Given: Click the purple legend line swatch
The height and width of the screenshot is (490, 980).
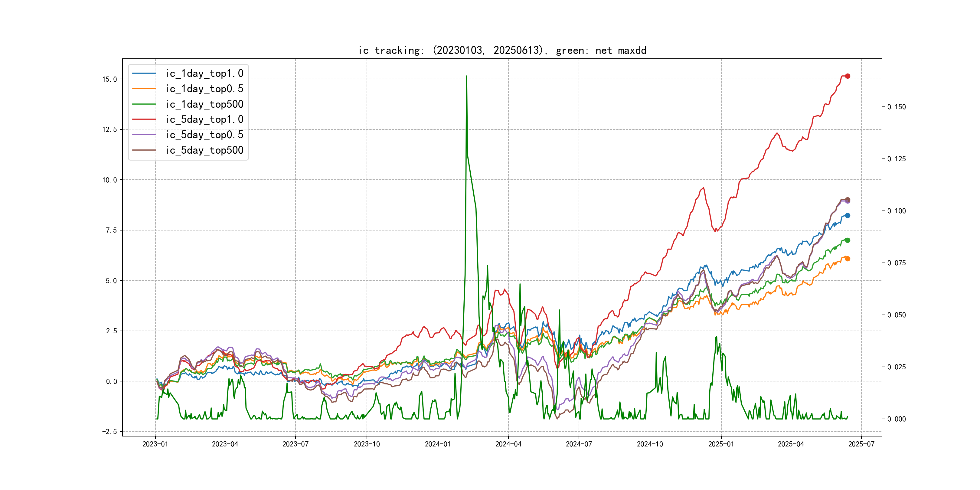Looking at the screenshot, I should pyautogui.click(x=144, y=135).
